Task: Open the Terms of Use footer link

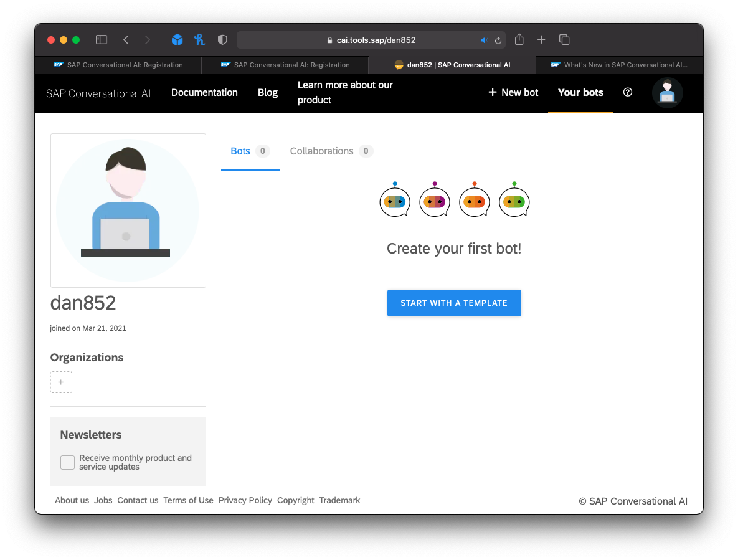Action: [x=188, y=500]
